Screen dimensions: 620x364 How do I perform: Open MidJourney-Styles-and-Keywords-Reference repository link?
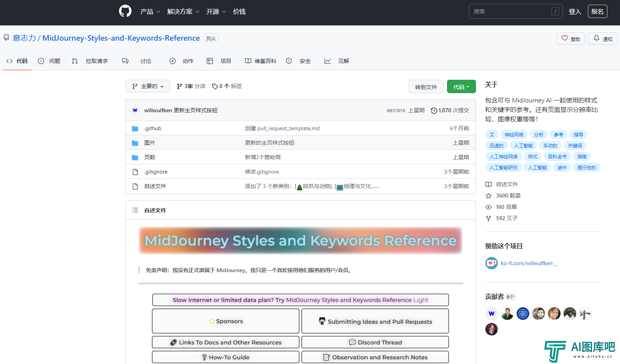(121, 38)
